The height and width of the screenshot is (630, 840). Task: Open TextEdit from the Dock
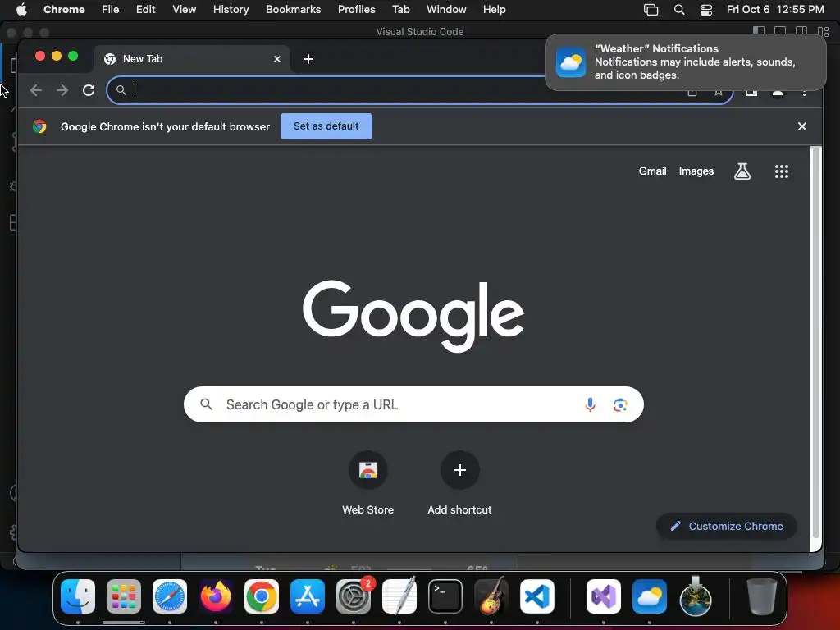pyautogui.click(x=399, y=596)
